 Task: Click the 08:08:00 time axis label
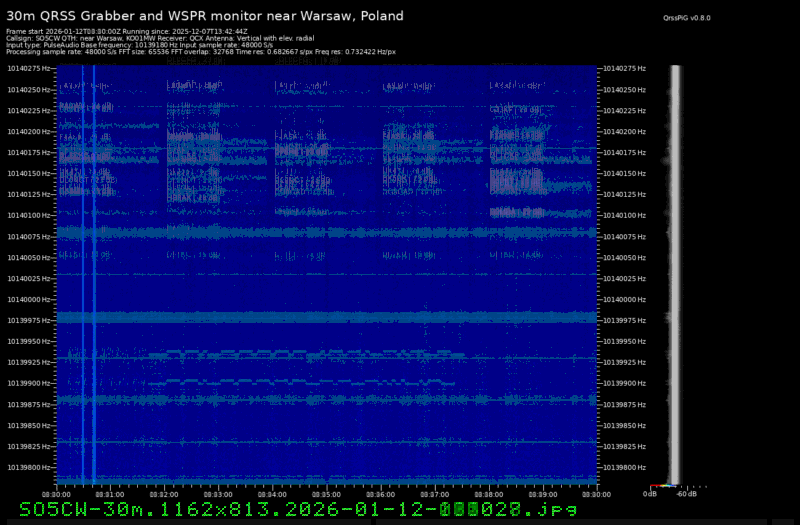click(x=489, y=494)
